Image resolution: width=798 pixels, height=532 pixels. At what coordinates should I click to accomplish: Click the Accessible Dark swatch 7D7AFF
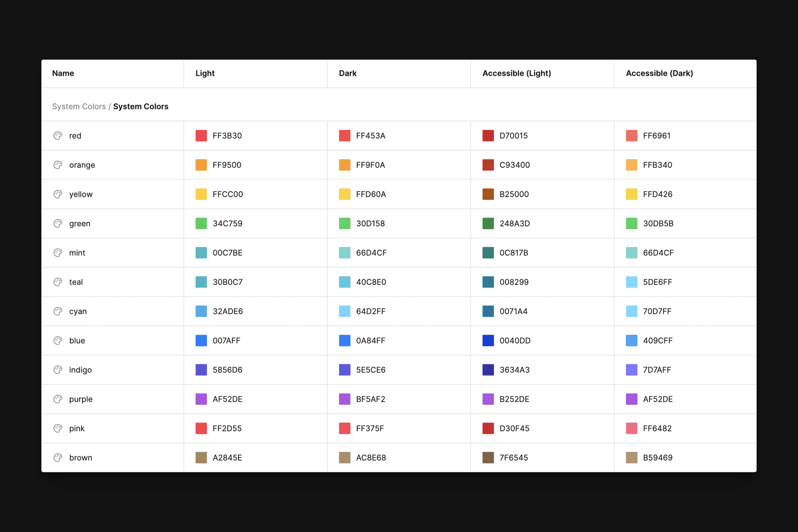(631, 369)
